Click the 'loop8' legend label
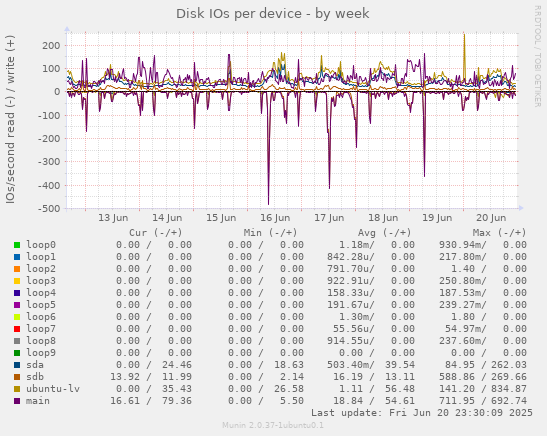 41,341
